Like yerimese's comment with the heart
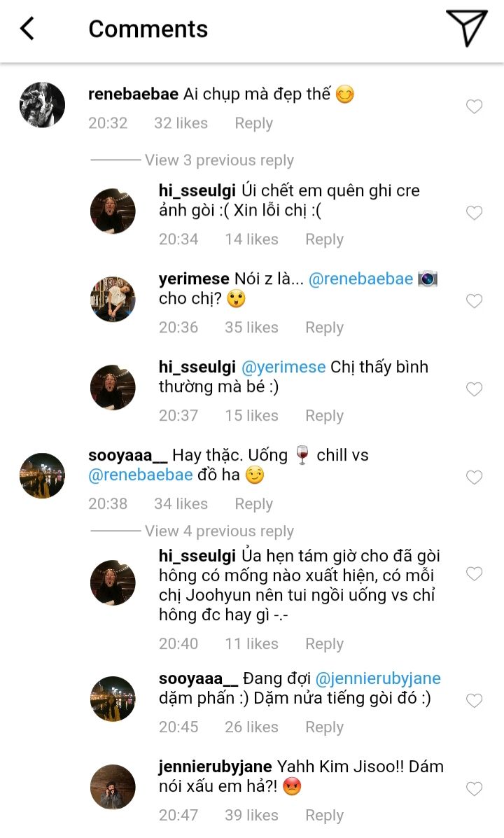Viewport: 504px width, 838px height. [x=475, y=301]
